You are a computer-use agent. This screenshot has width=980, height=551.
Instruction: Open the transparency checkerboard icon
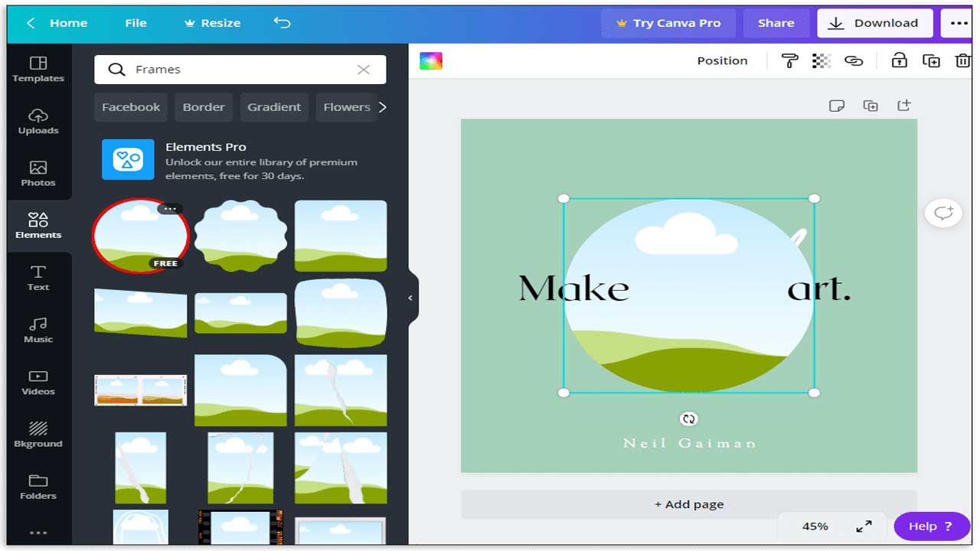point(822,61)
